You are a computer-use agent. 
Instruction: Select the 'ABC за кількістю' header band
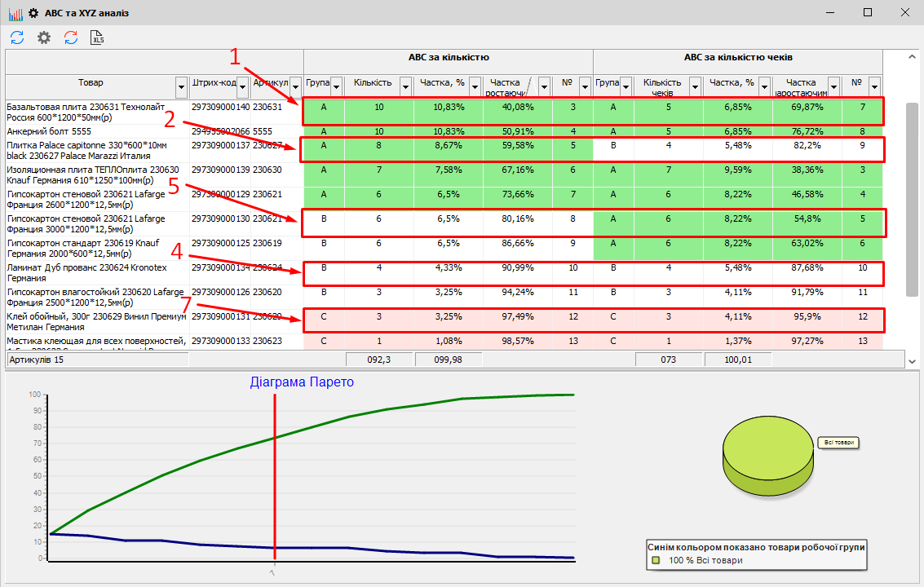(x=448, y=58)
